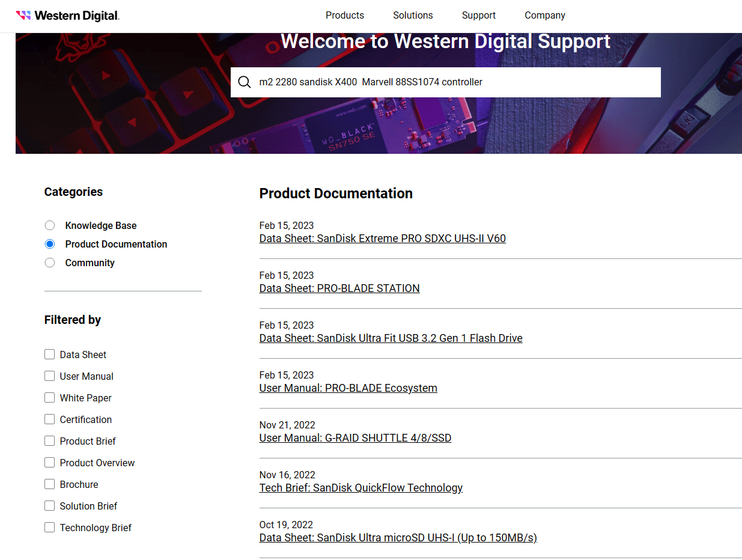Click the Filtered by heading
Viewport: 742px width, 560px height.
coord(73,320)
